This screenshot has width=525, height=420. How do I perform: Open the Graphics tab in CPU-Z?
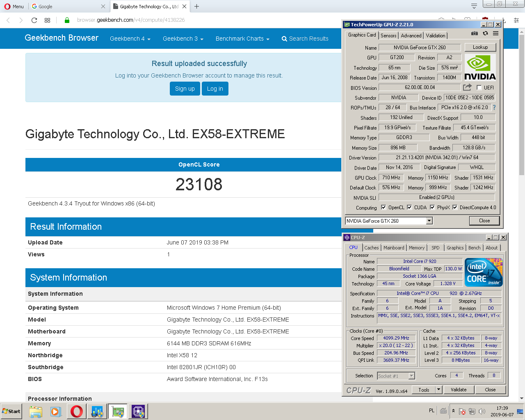455,248
